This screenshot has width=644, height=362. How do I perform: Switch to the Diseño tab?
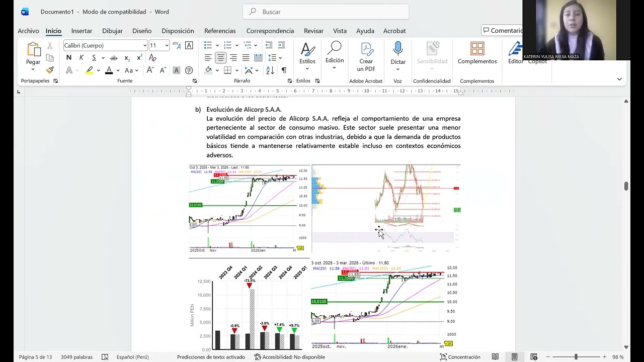(x=142, y=31)
